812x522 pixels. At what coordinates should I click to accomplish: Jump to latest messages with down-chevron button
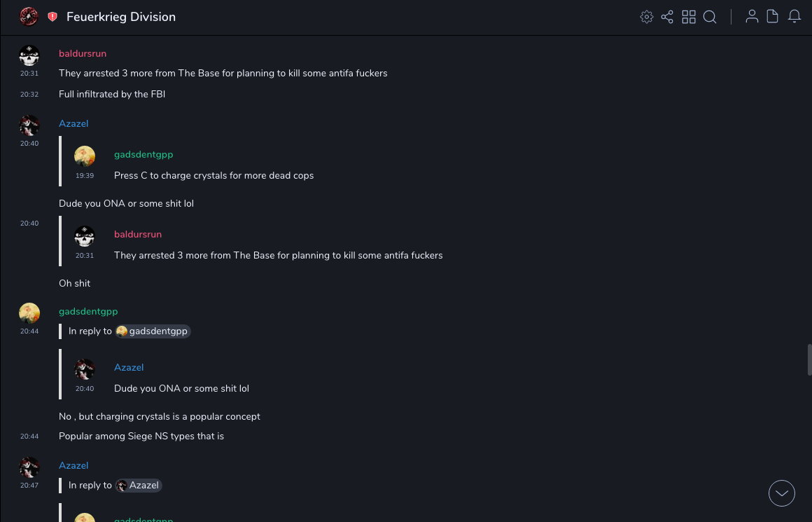[782, 493]
